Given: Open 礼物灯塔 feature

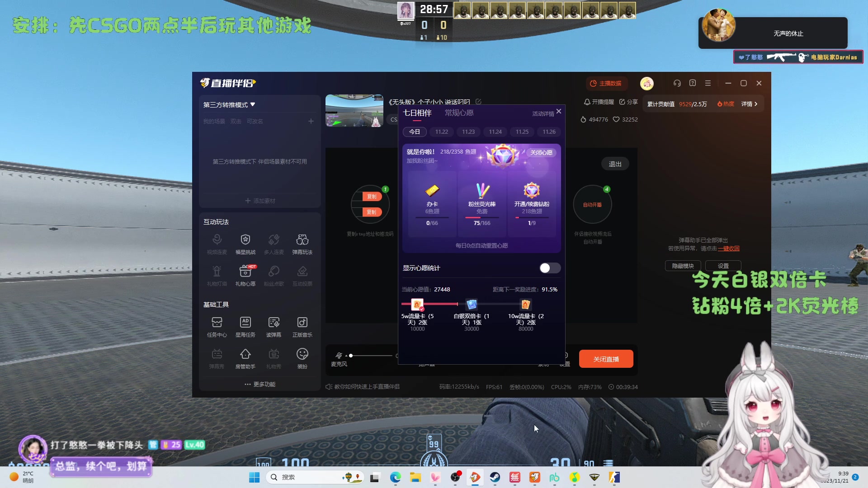Looking at the screenshot, I should click(x=217, y=276).
